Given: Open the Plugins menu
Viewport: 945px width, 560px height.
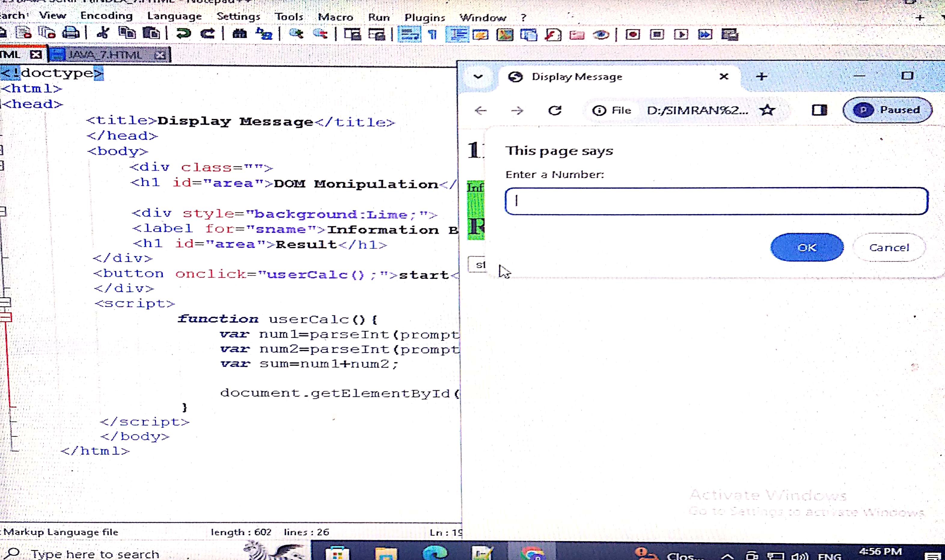Looking at the screenshot, I should click(x=424, y=17).
